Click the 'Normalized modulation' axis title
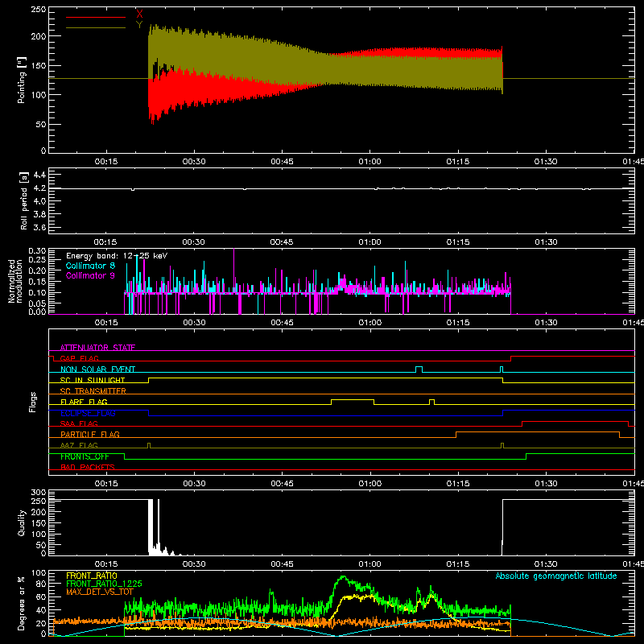Screen dimensions: 644x644 click(15, 281)
